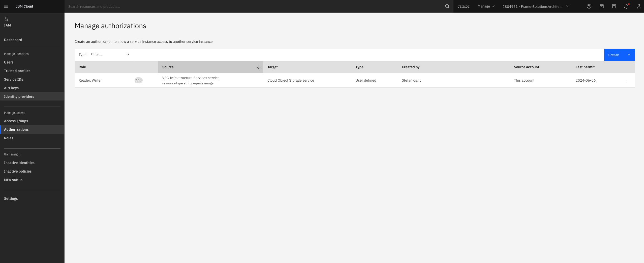Select Access groups in Manage access
This screenshot has width=644, height=263.
tap(16, 121)
